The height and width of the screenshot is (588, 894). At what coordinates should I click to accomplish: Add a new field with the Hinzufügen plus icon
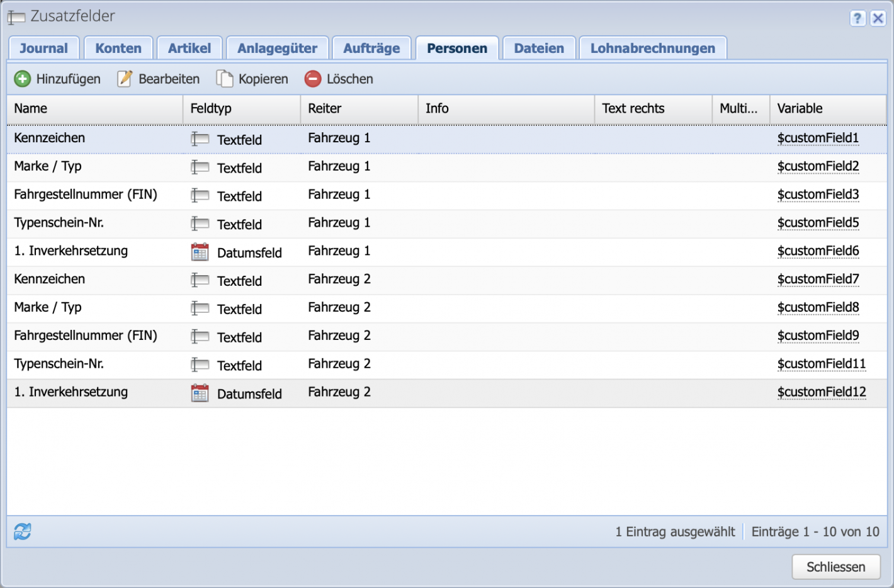pyautogui.click(x=23, y=78)
